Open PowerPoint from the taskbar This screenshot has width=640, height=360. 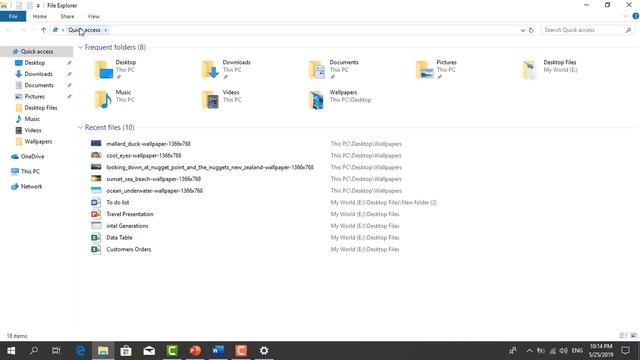coord(195,351)
